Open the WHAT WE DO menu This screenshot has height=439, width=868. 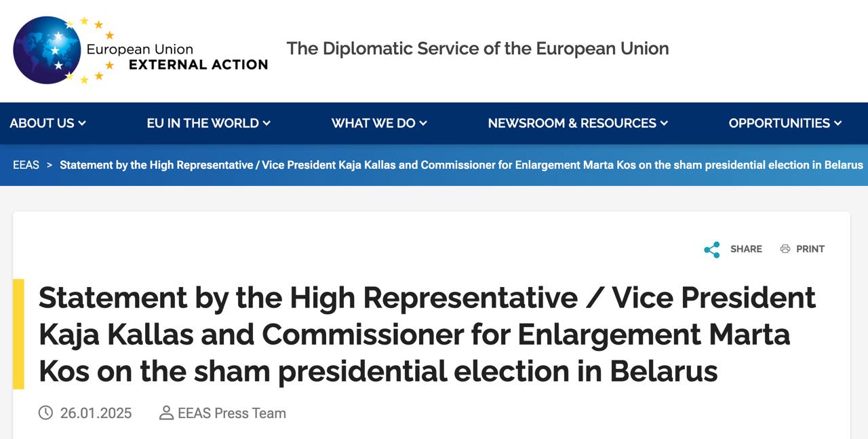click(373, 123)
